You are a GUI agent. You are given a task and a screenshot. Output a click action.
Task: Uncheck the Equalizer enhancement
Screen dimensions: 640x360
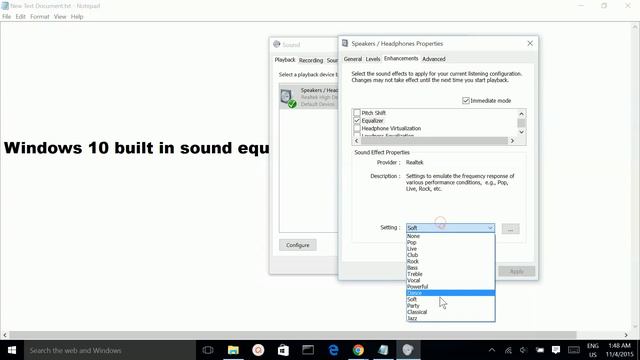pyautogui.click(x=357, y=121)
